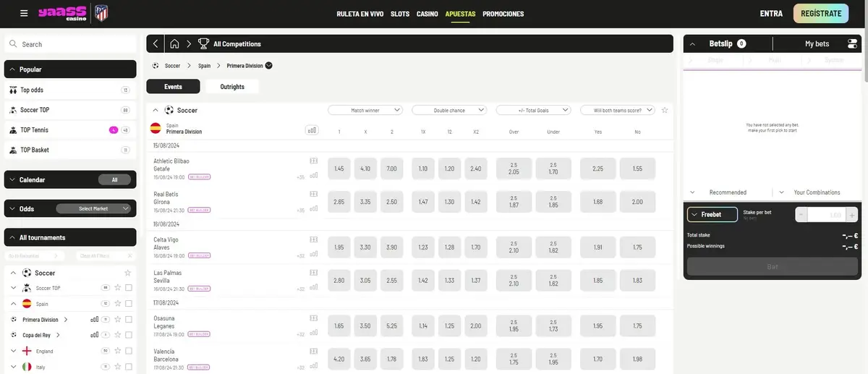Check the England tournament checkbox
868x374 pixels.
[129, 351]
